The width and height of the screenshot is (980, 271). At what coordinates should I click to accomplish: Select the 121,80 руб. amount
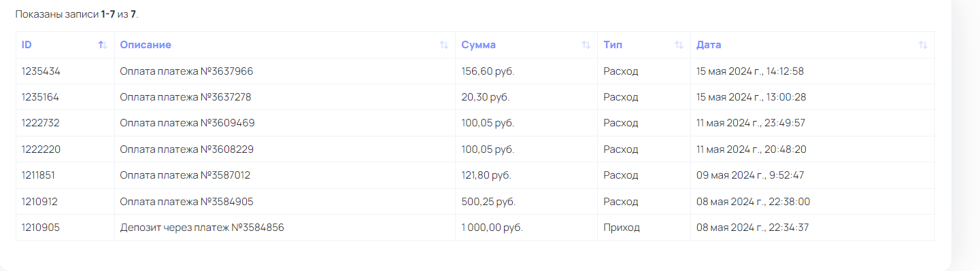click(x=486, y=175)
